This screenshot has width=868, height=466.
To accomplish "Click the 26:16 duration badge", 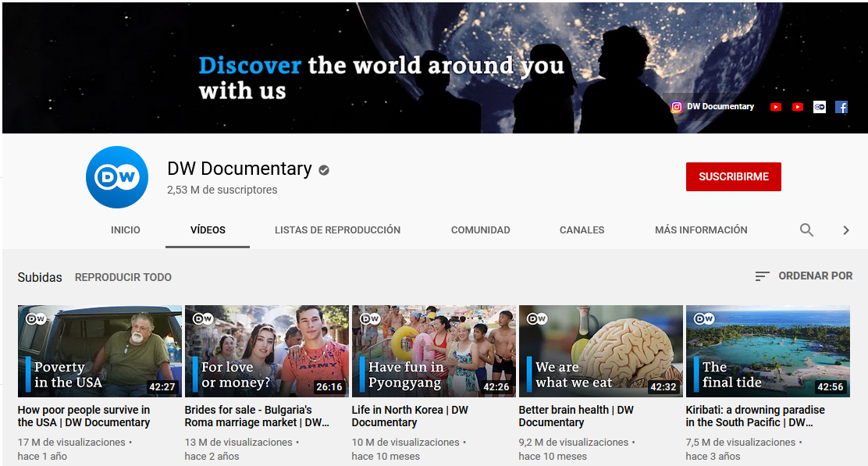I will (329, 387).
